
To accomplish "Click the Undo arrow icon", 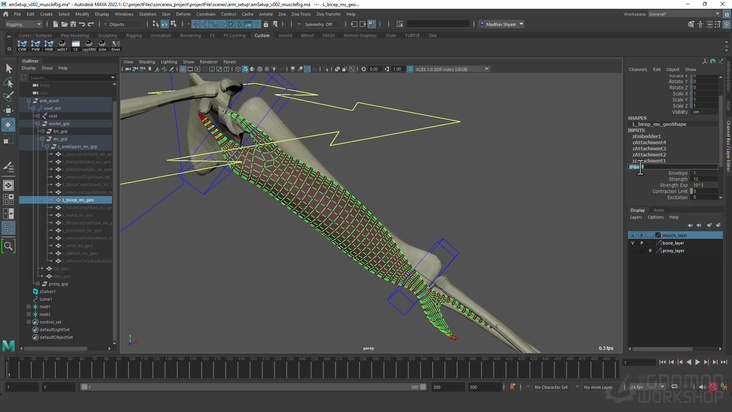I will coord(82,24).
